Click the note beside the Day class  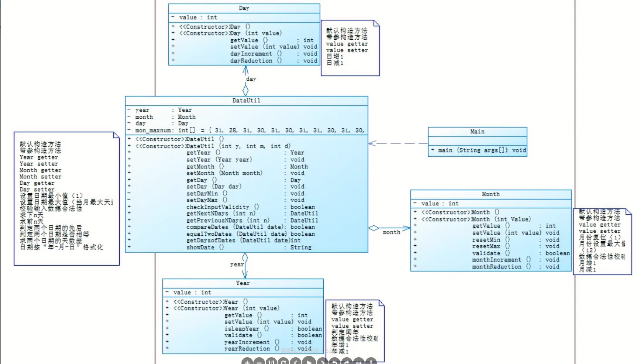click(x=350, y=48)
